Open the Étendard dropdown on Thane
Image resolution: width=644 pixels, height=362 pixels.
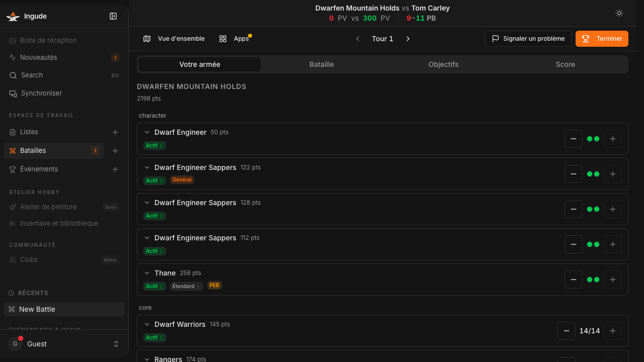[x=187, y=286]
